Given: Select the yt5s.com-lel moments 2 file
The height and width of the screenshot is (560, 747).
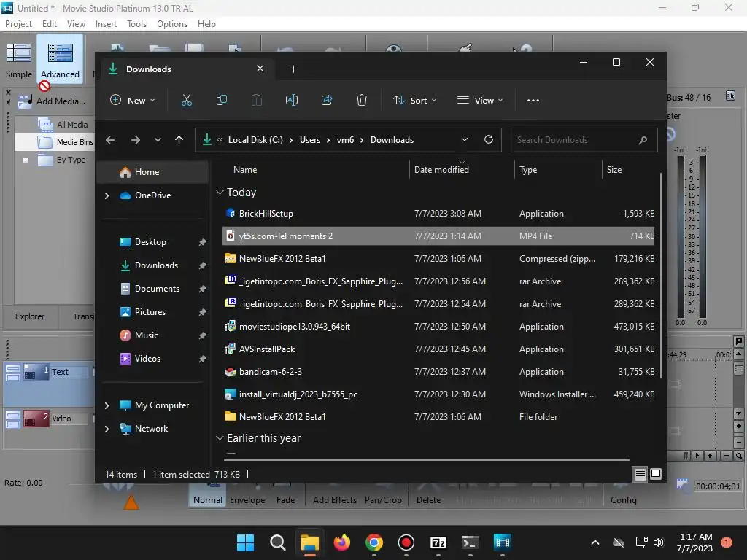Looking at the screenshot, I should coord(438,236).
